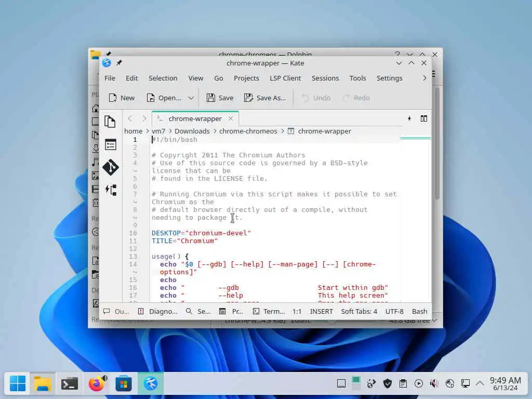This screenshot has width=532, height=399.
Task: Toggle the Search panel button
Action: [198, 312]
